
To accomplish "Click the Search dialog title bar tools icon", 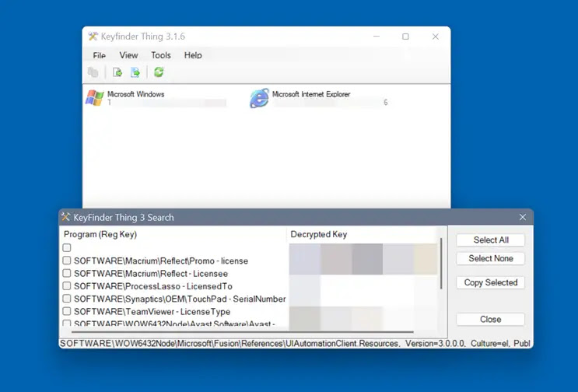I will (x=65, y=217).
